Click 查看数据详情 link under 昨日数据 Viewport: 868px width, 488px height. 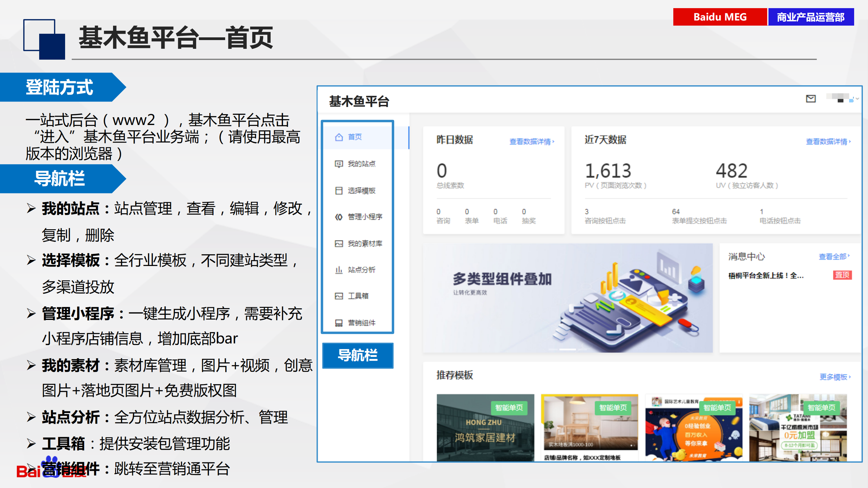[x=532, y=142]
